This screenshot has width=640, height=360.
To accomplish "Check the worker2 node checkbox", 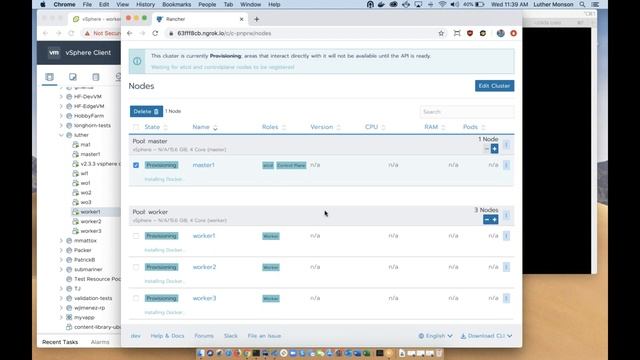I will 136,267.
